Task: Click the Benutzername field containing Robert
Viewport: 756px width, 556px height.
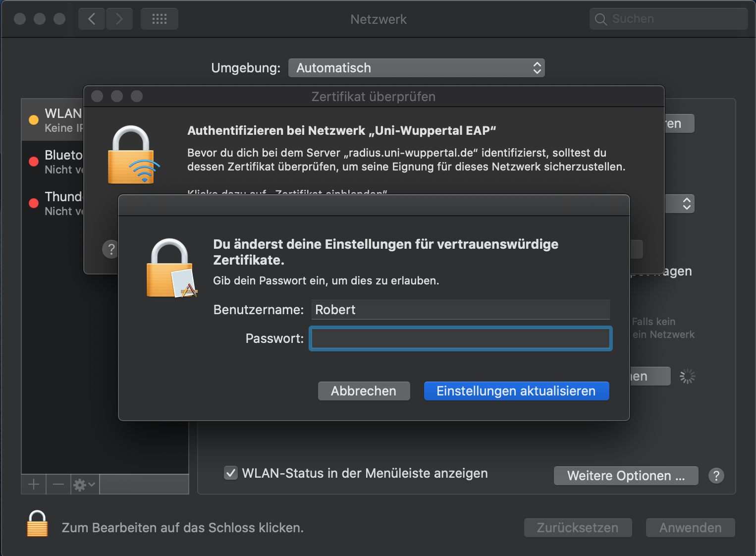Action: click(461, 310)
